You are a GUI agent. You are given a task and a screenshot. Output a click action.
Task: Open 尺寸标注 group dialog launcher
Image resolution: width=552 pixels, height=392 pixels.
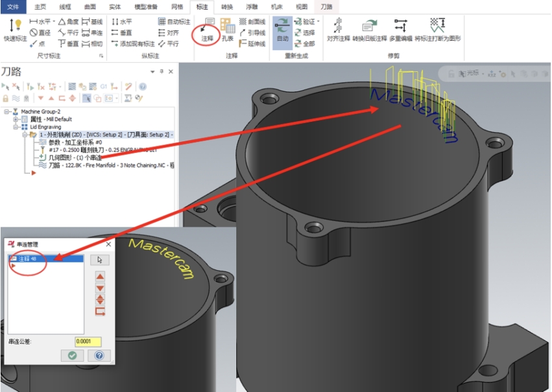pos(101,56)
